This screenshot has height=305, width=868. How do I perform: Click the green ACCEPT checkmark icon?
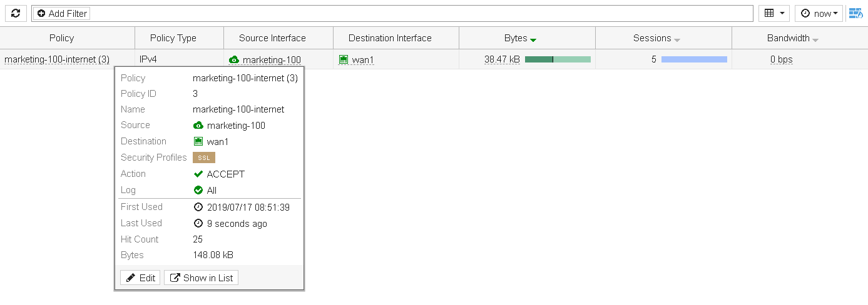198,174
